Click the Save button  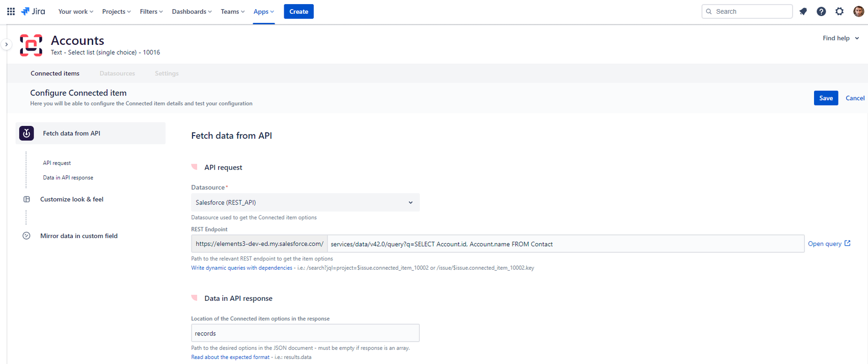[825, 98]
